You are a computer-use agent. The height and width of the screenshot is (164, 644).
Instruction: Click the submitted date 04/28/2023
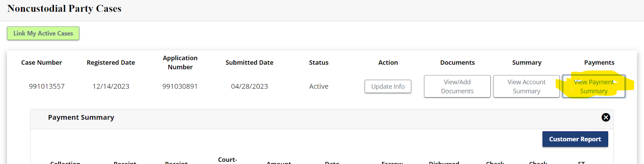[249, 87]
